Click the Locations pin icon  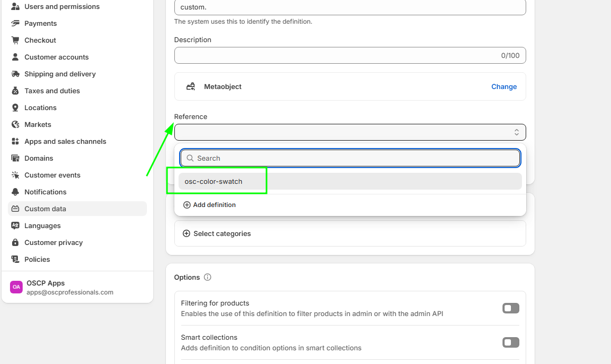click(x=15, y=107)
